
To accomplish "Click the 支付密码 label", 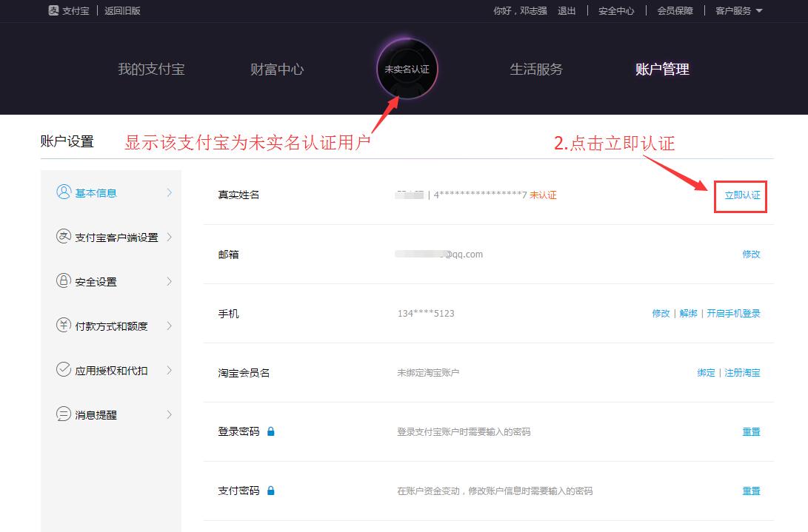I will click(238, 491).
